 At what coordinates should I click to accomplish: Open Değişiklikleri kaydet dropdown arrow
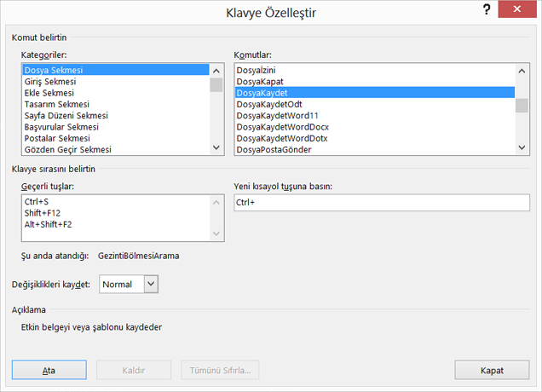point(151,284)
